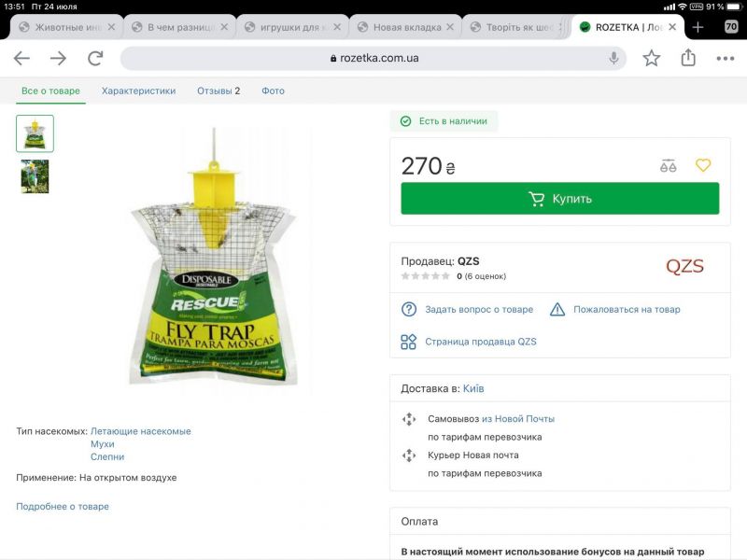Reload the page
747x560 pixels.
(x=95, y=58)
